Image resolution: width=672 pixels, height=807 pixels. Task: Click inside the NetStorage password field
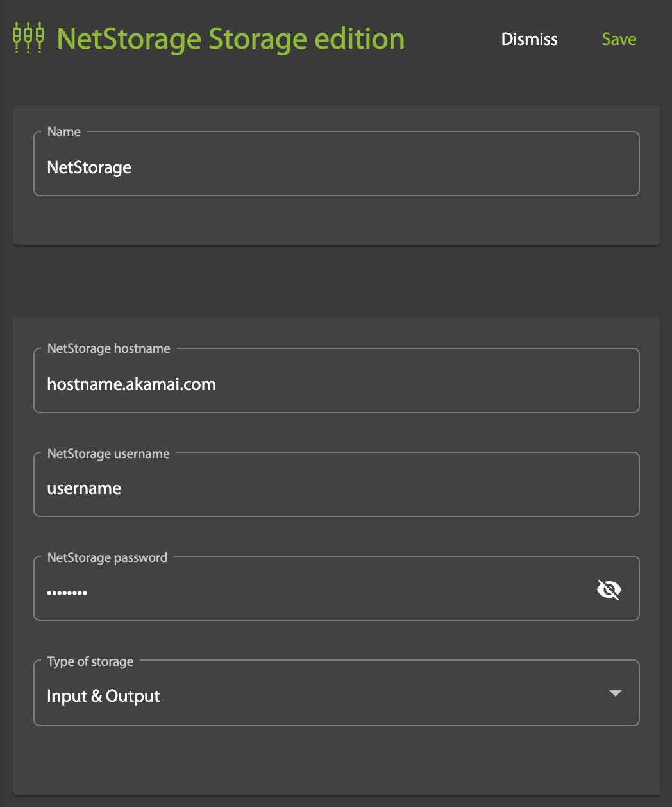[321, 592]
